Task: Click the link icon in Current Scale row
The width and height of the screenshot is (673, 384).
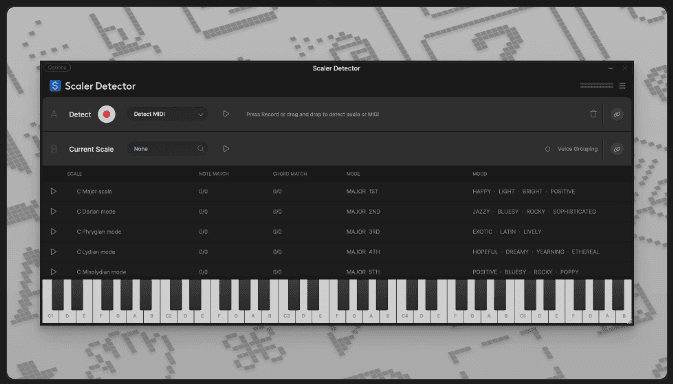Action: (617, 149)
